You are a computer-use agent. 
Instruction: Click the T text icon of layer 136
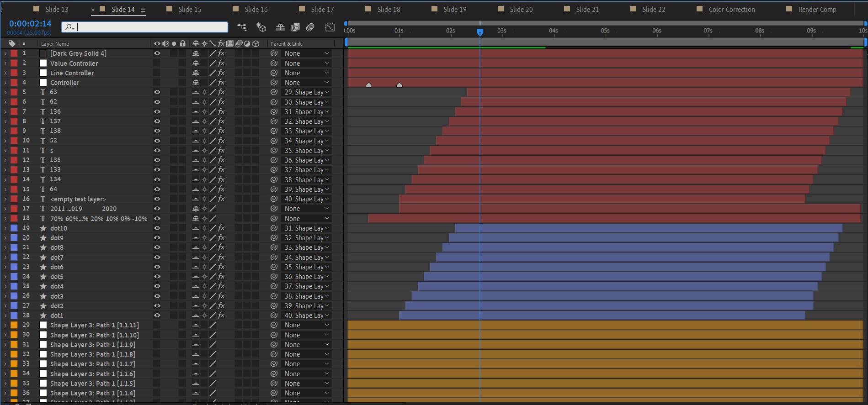43,112
